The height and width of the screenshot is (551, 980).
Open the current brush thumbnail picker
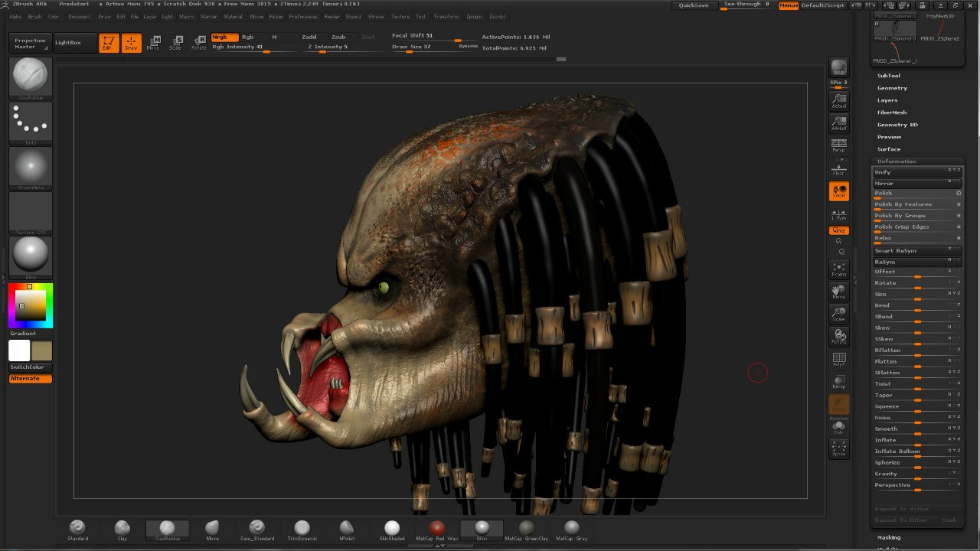[31, 78]
